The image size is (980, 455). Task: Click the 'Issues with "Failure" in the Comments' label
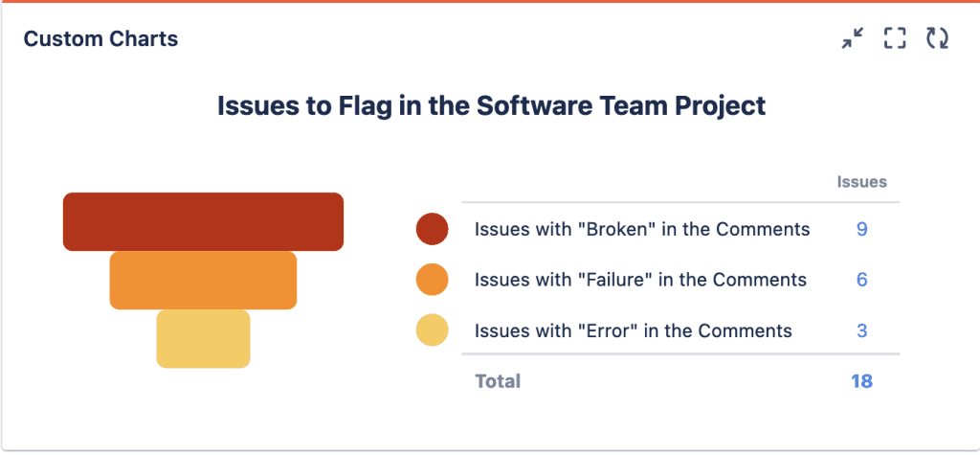(x=640, y=280)
